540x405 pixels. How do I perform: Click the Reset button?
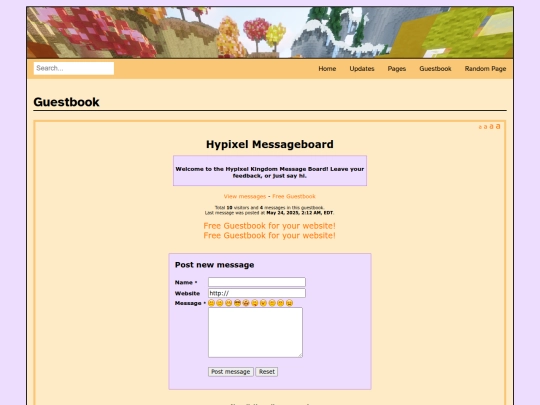tap(267, 372)
